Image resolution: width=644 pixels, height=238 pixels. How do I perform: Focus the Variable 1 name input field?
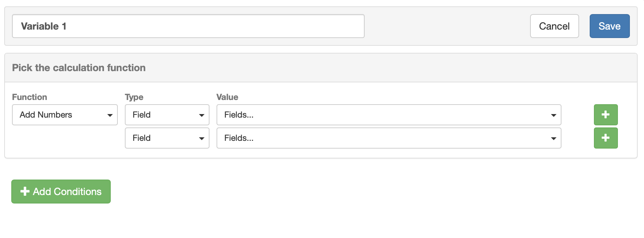coord(188,26)
